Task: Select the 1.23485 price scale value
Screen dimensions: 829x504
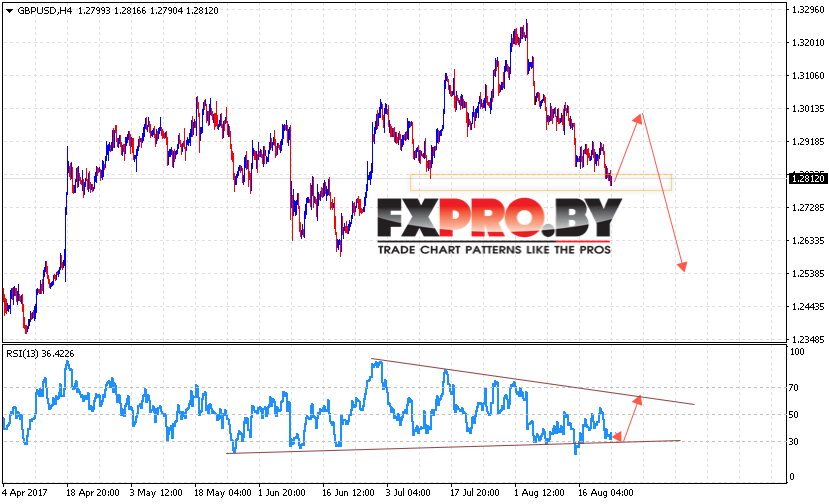Action: 808,340
